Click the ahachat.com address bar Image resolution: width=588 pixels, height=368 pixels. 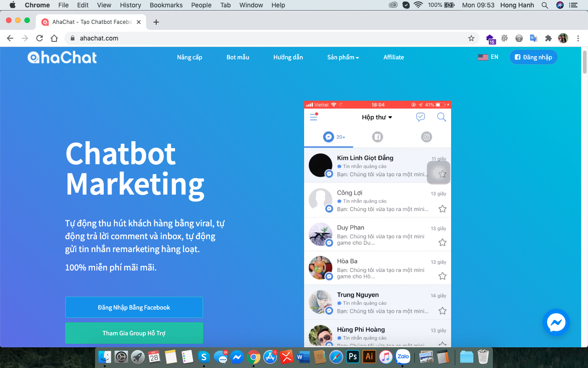point(271,38)
